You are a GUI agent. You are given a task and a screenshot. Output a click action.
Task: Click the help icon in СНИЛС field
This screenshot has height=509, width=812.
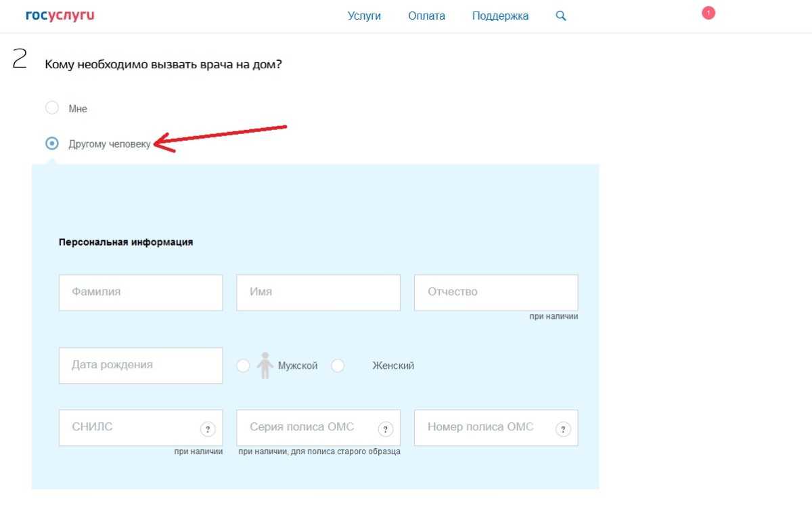208,429
